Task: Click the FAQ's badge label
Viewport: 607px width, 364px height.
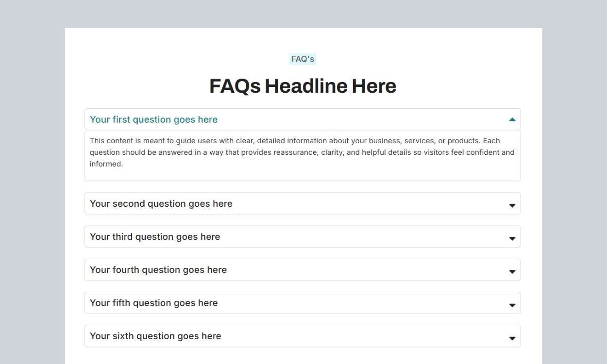Action: point(303,59)
